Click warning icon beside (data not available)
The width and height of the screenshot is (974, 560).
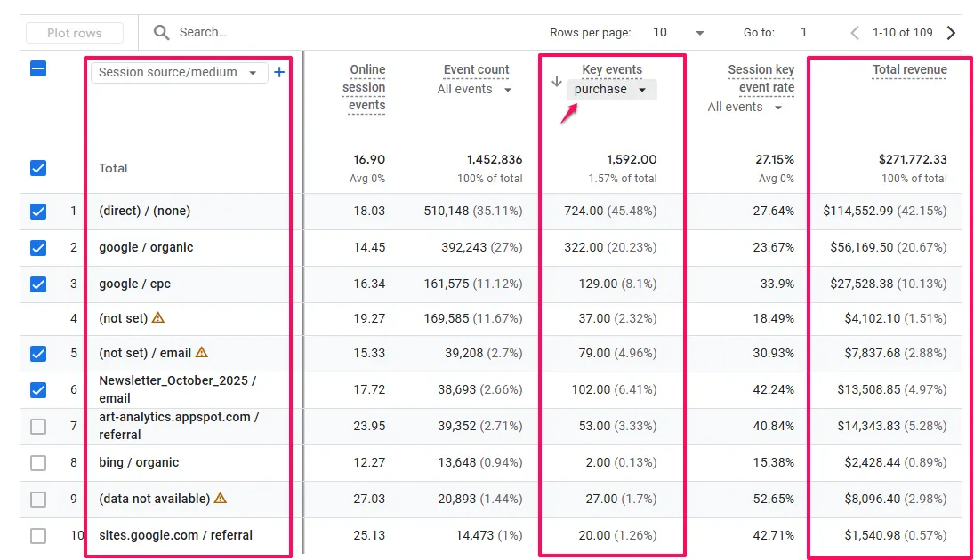tap(221, 499)
